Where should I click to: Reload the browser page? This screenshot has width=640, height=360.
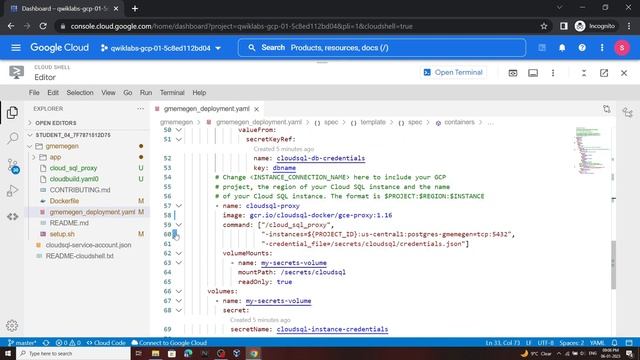click(x=43, y=26)
